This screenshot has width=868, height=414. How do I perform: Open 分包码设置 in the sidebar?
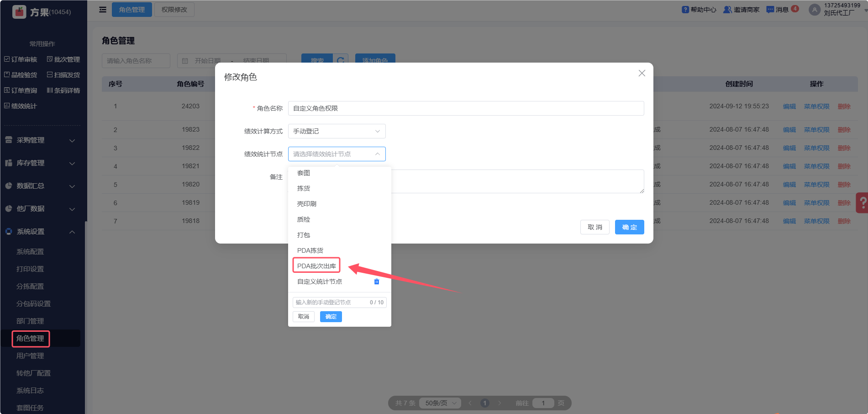(33, 304)
